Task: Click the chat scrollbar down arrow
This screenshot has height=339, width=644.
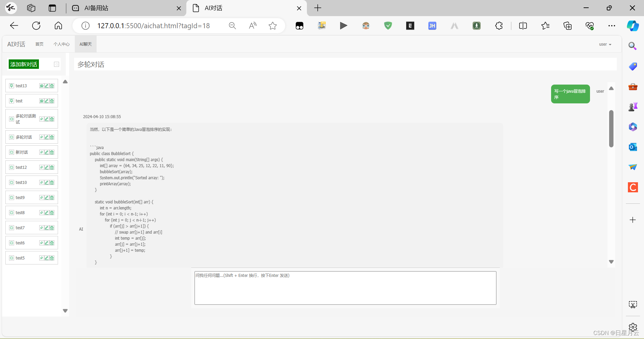Action: pyautogui.click(x=611, y=262)
